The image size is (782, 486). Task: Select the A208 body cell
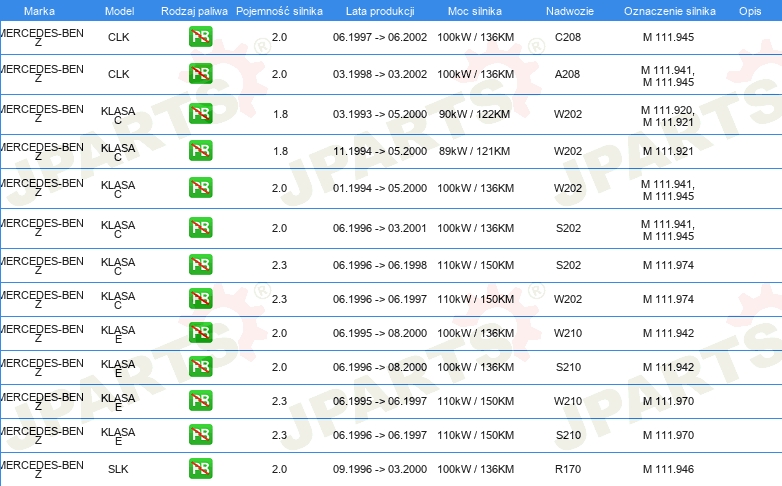pos(567,74)
